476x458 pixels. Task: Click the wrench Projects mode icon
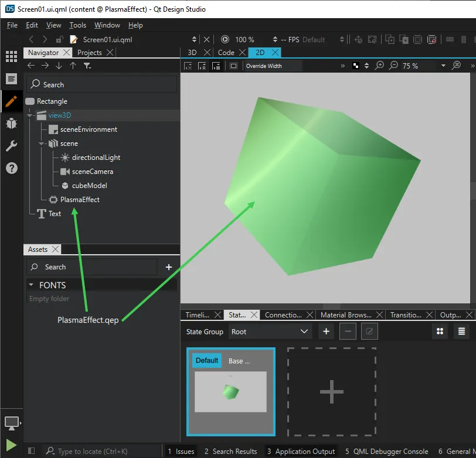coord(11,146)
